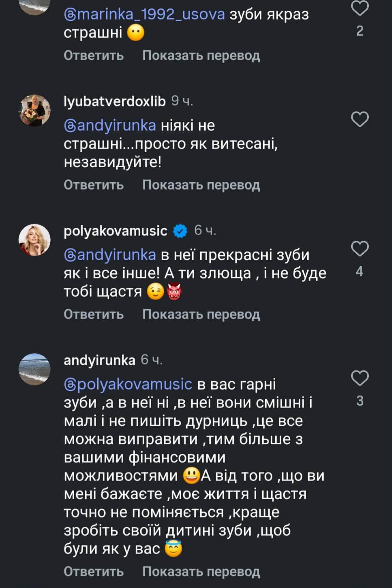Reply to polyakovamusic's comment
392x588 pixels.
click(94, 314)
